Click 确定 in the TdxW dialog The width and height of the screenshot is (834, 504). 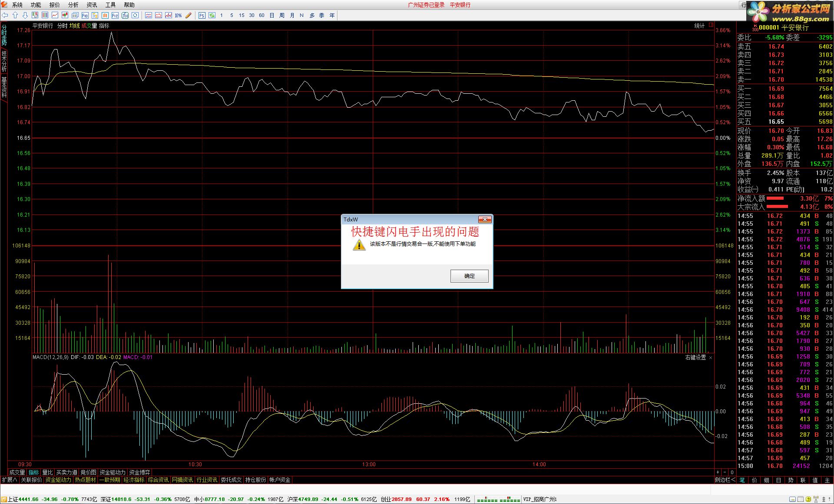[x=470, y=276]
